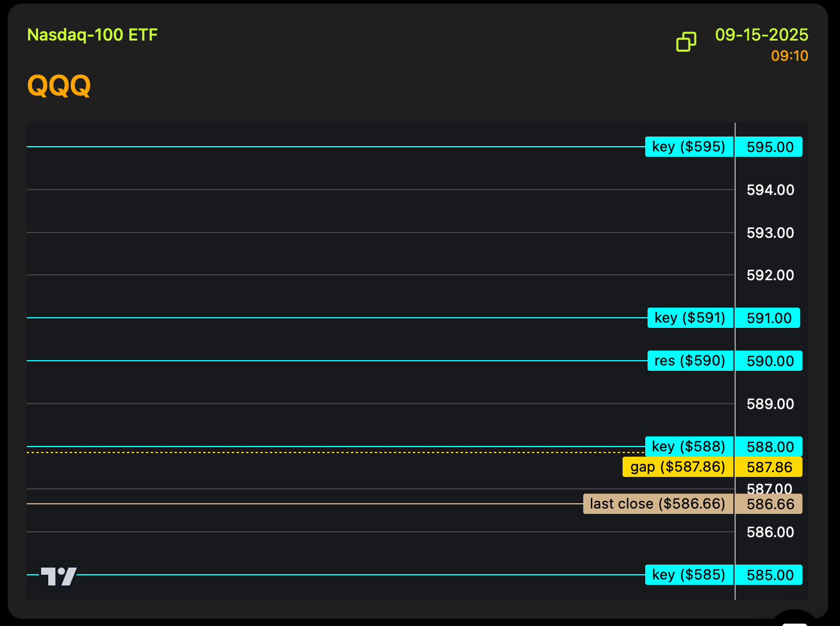
Task: Select the QQQ ticker symbol
Action: 59,85
